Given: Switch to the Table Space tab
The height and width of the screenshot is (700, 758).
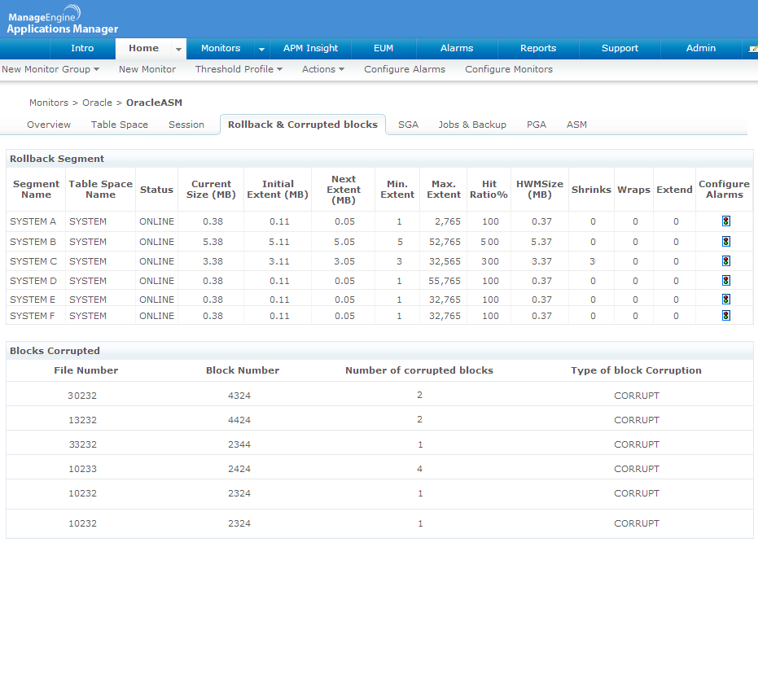Looking at the screenshot, I should coord(120,125).
